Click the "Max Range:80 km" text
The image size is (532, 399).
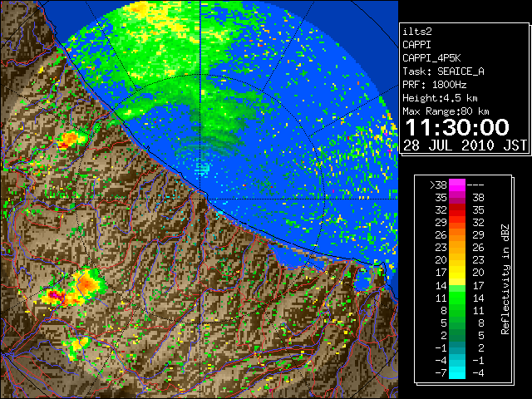(446, 111)
